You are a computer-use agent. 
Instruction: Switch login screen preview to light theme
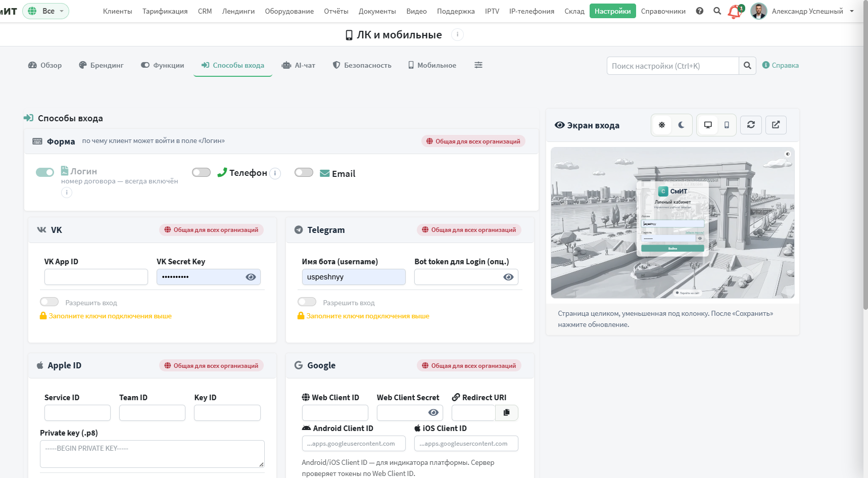pyautogui.click(x=662, y=125)
